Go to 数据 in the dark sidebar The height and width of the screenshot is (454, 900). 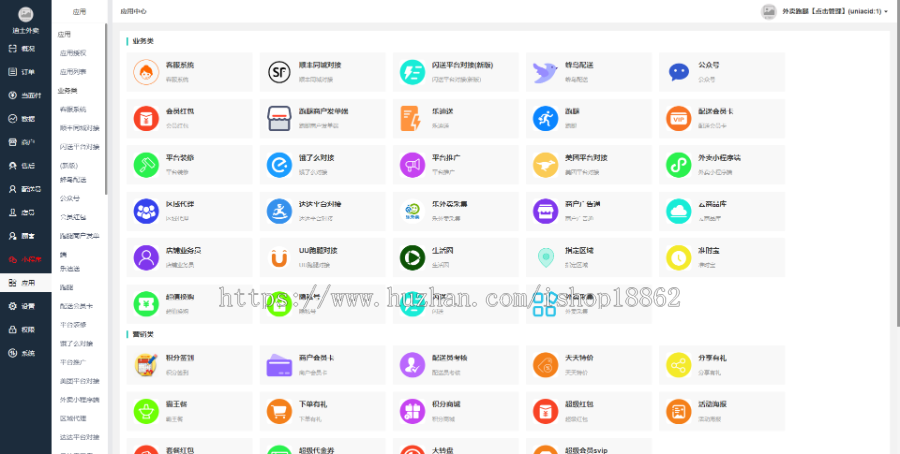point(25,119)
